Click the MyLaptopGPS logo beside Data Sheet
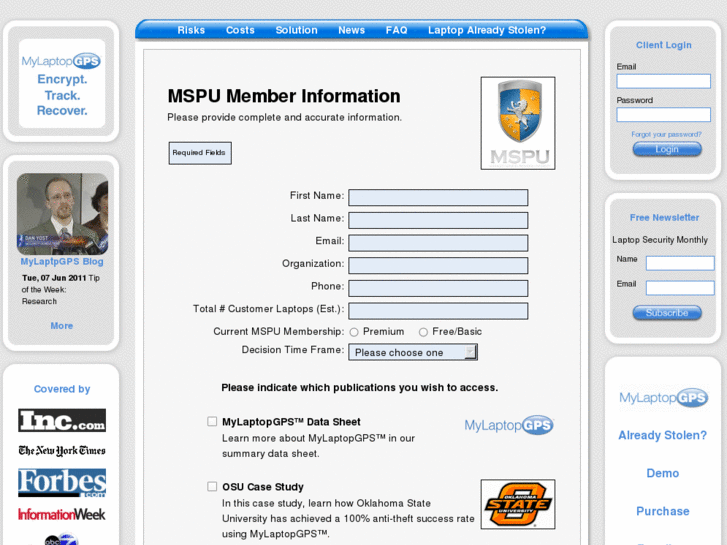The width and height of the screenshot is (727, 545). pyautogui.click(x=509, y=424)
